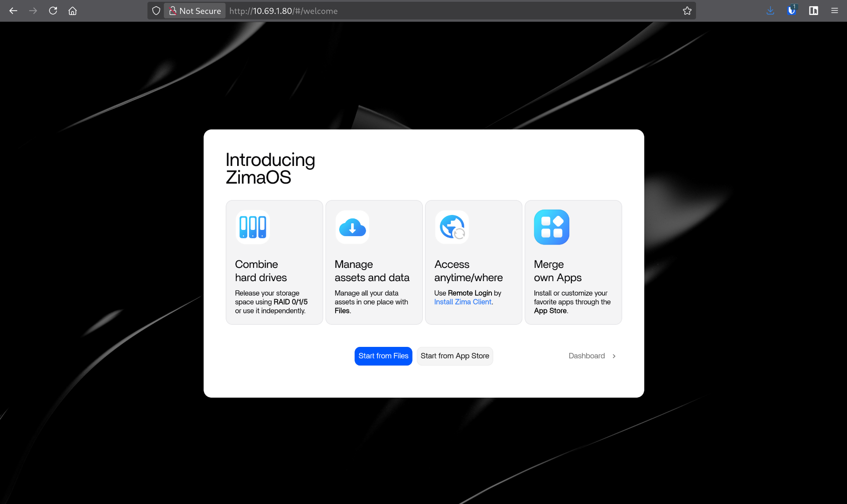
Task: Click the hard drives storage icon
Action: click(253, 227)
